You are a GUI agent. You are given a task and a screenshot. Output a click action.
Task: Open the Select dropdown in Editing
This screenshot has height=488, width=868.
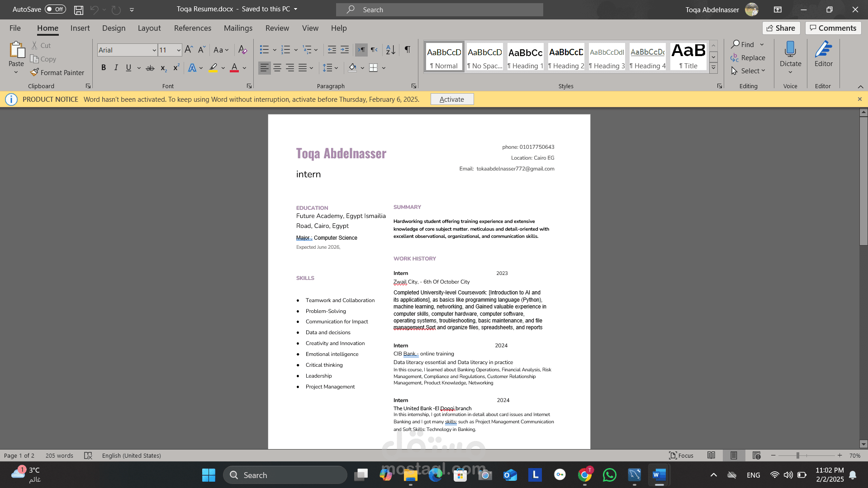click(x=749, y=71)
